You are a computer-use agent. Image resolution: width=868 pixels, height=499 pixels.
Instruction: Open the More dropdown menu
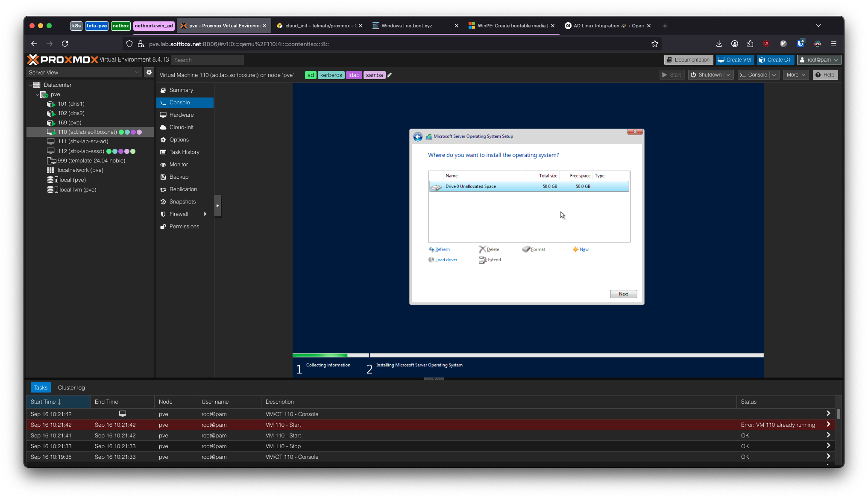[x=795, y=74]
